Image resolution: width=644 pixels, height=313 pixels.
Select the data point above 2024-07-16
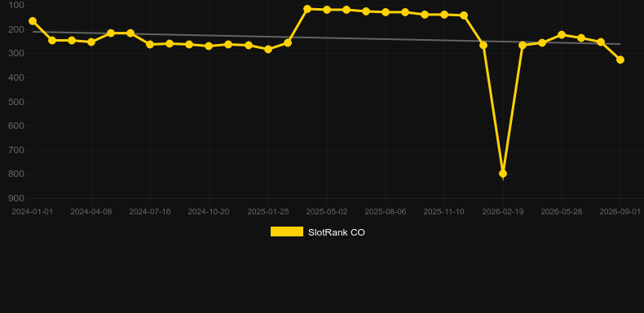click(x=150, y=44)
